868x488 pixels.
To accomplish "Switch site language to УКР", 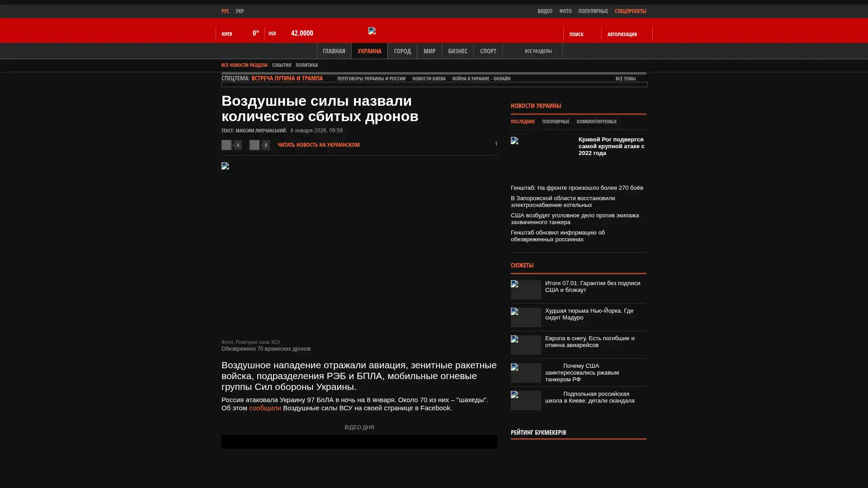I will point(240,11).
